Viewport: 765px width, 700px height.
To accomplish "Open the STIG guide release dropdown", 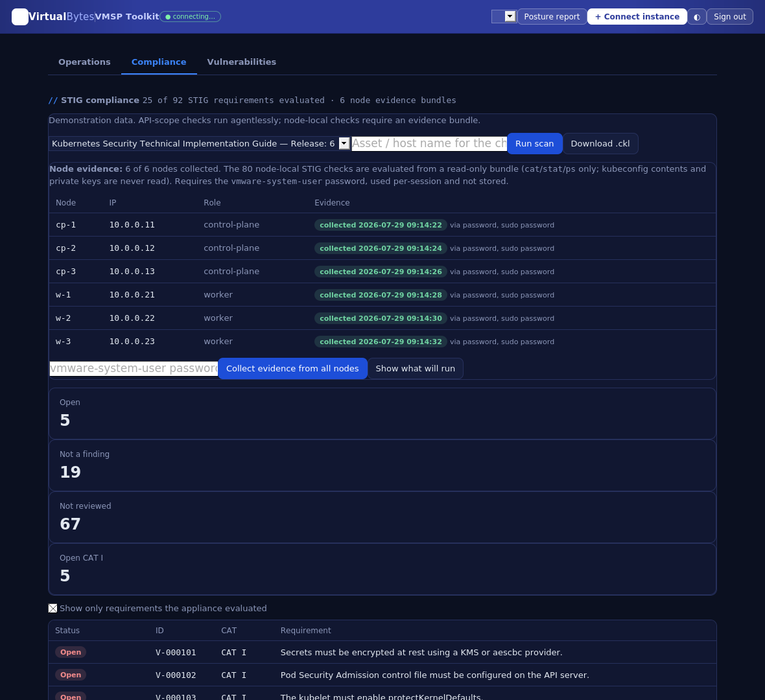I will tap(200, 143).
